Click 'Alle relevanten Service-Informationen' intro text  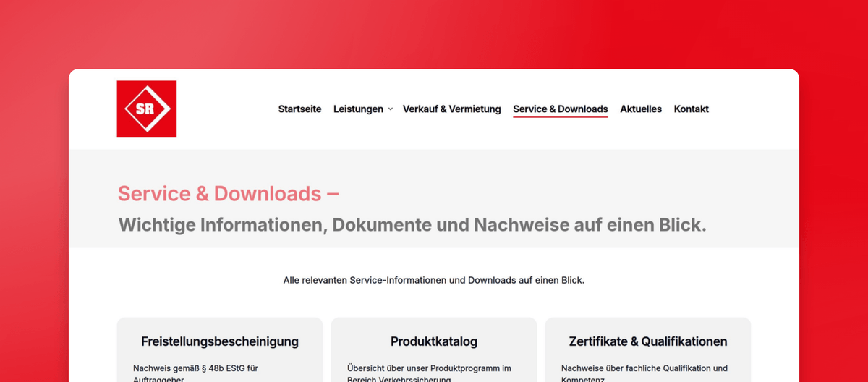point(434,280)
